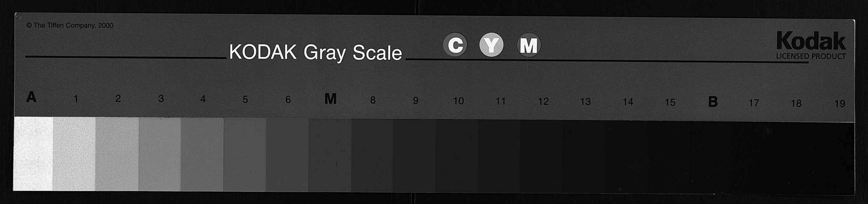868x204 pixels.
Task: Click the circled M magenta icon
Action: [528, 45]
